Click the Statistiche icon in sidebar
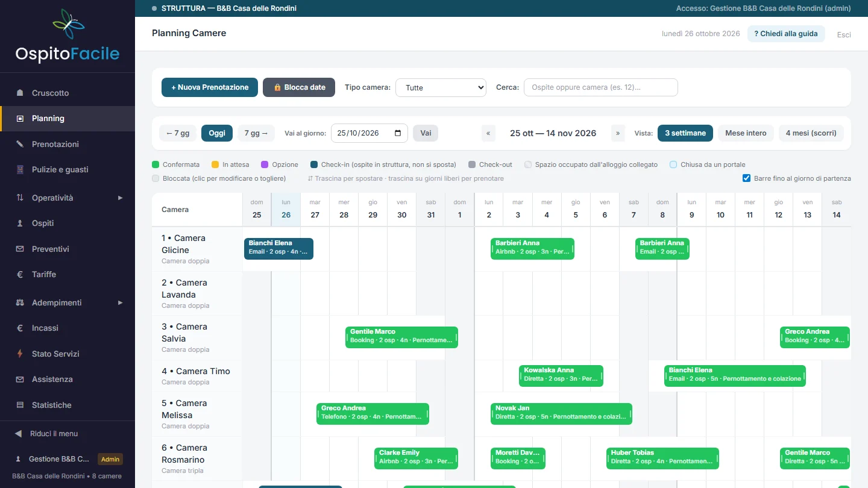 20,405
